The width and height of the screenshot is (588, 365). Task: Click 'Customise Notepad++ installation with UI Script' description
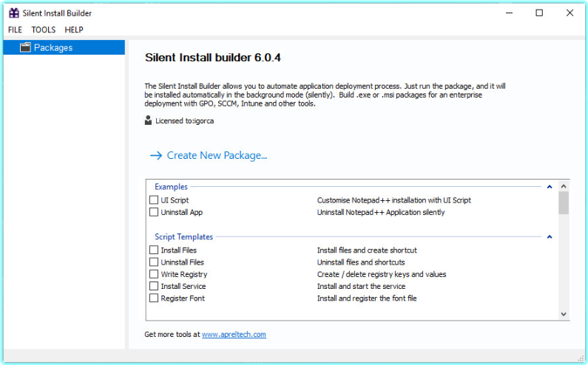tap(393, 200)
